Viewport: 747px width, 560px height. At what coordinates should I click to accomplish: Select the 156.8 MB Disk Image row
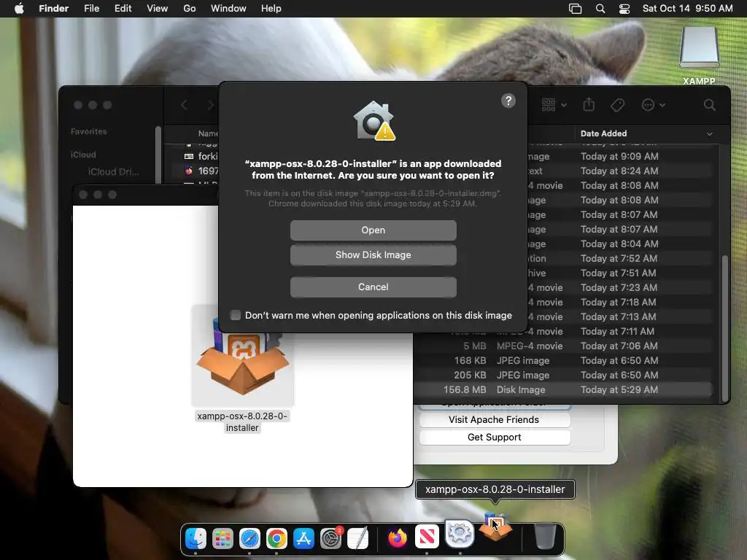(562, 389)
